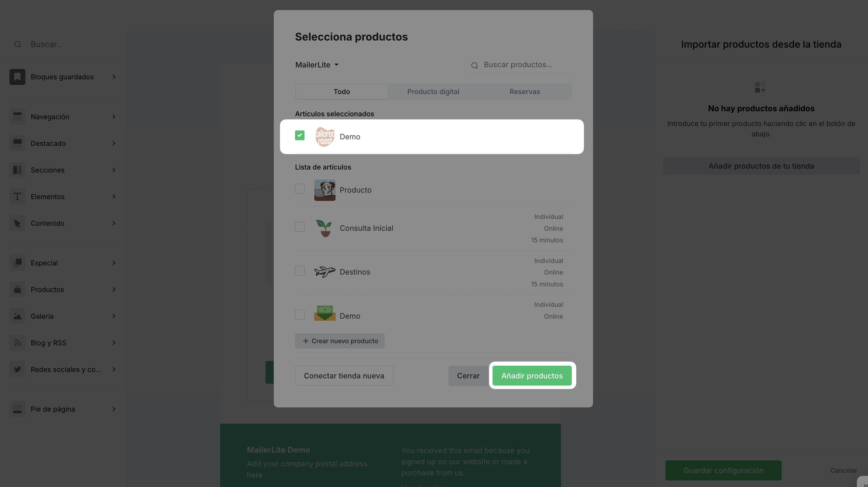Click the Navegación block icon
868x487 pixels.
[17, 117]
